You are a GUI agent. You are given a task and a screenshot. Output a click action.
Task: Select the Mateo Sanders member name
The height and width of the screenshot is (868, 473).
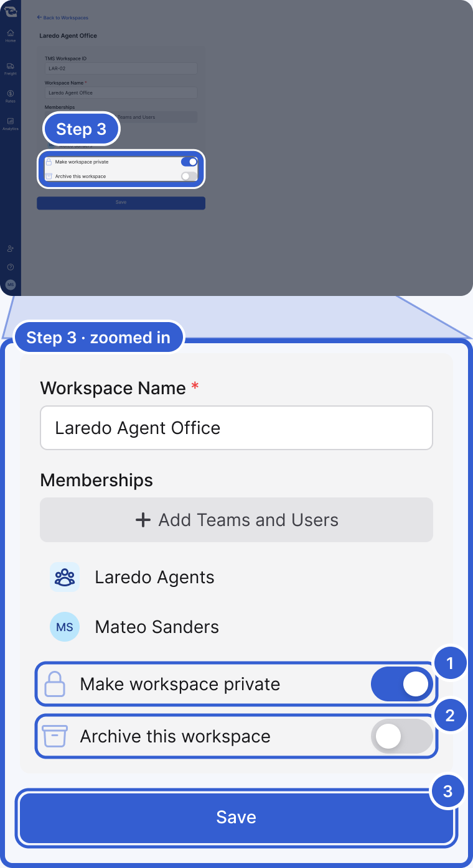157,627
